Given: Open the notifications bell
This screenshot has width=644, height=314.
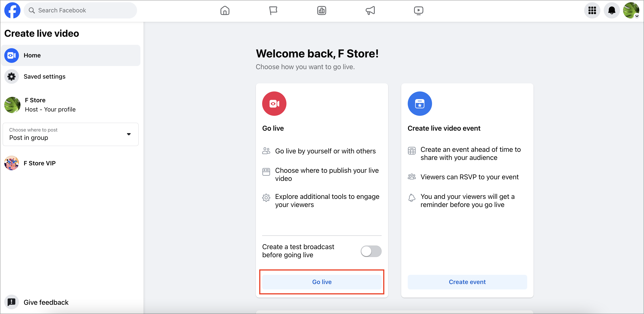Looking at the screenshot, I should tap(612, 10).
